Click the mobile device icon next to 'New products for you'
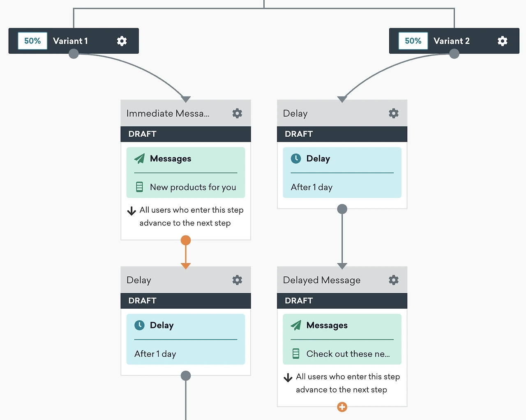 pyautogui.click(x=139, y=187)
